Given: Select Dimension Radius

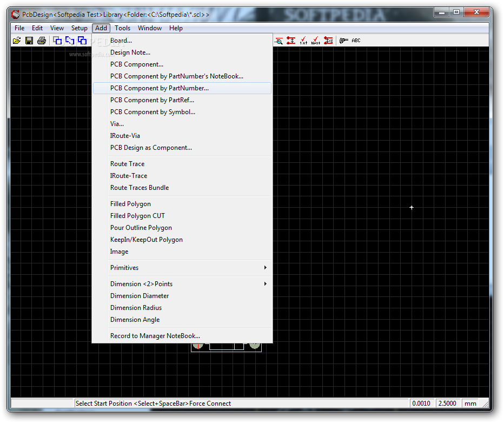Looking at the screenshot, I should point(182,308).
